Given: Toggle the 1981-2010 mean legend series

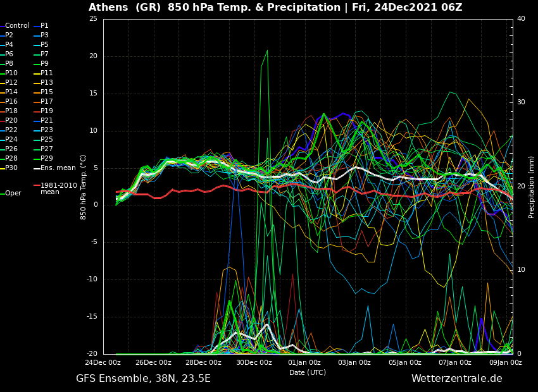Looking at the screenshot, I should [x=58, y=188].
